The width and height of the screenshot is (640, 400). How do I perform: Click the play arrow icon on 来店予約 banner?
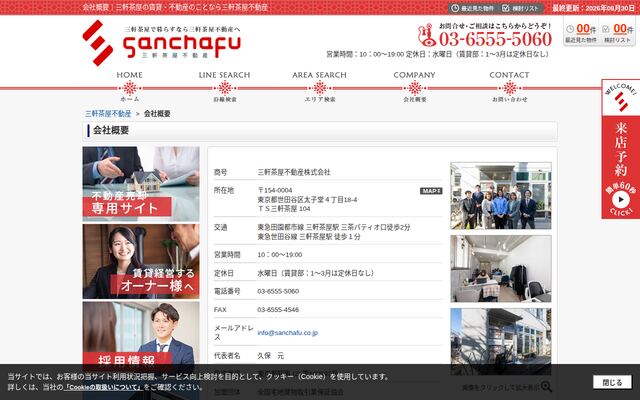621,200
